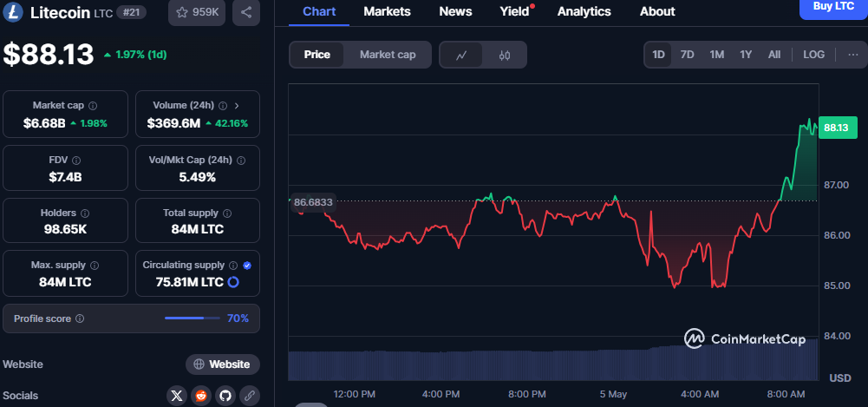Switch to line chart view icon

pos(461,55)
